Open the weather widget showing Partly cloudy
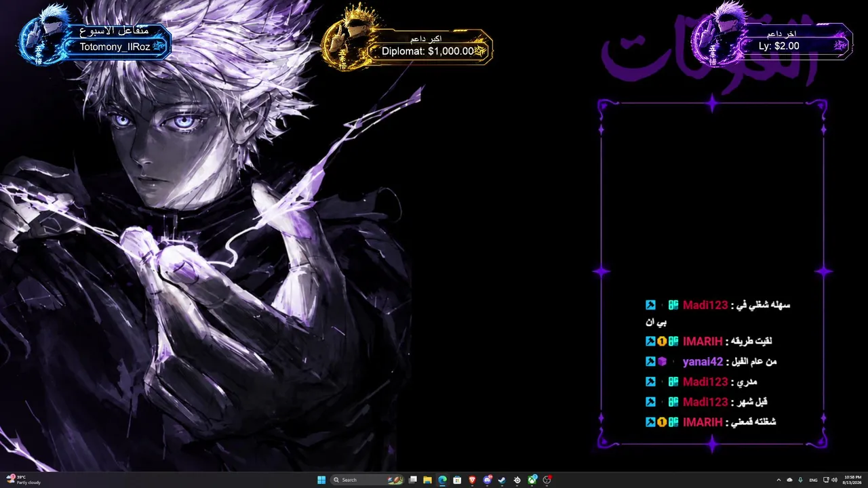The height and width of the screenshot is (488, 868). click(24, 480)
